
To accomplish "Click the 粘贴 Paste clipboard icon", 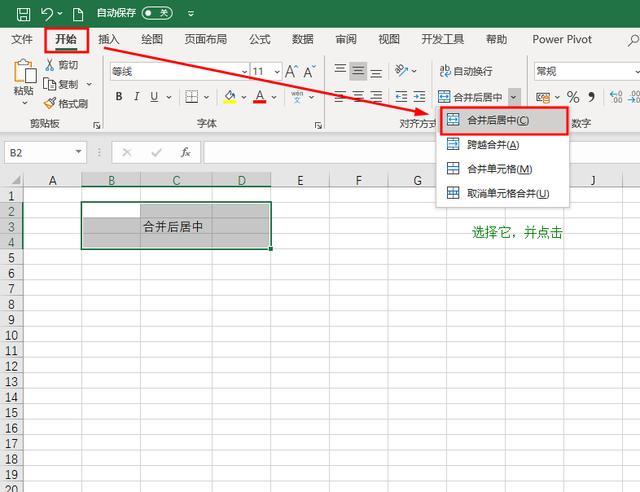I will click(x=24, y=71).
